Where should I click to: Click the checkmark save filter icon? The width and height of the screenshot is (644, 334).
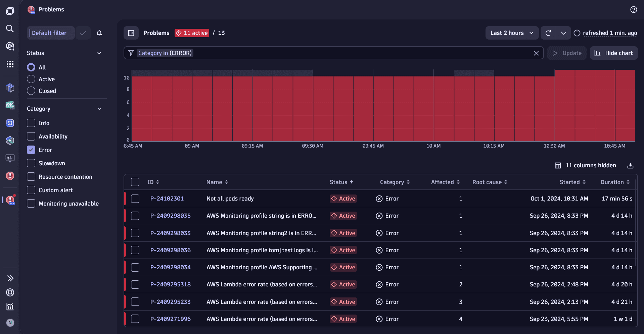(83, 33)
